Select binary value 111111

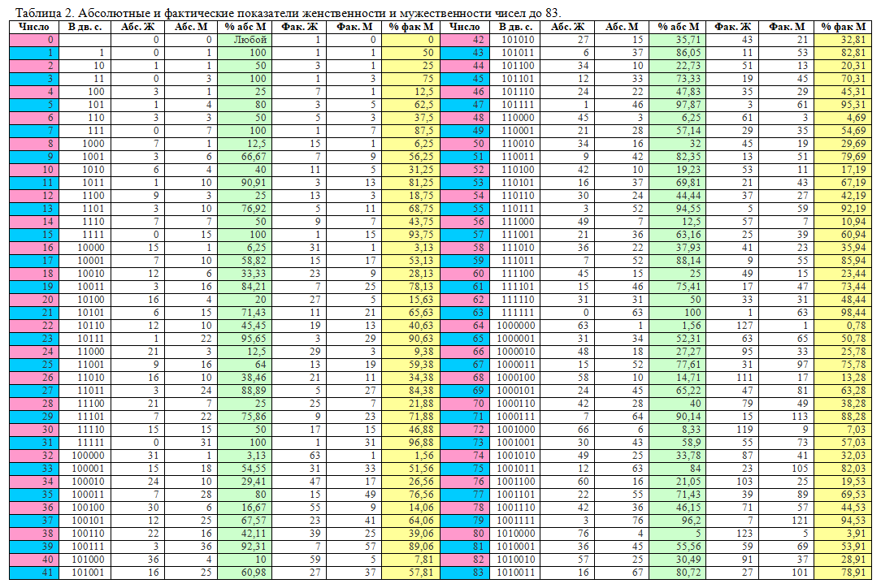pyautogui.click(x=518, y=313)
